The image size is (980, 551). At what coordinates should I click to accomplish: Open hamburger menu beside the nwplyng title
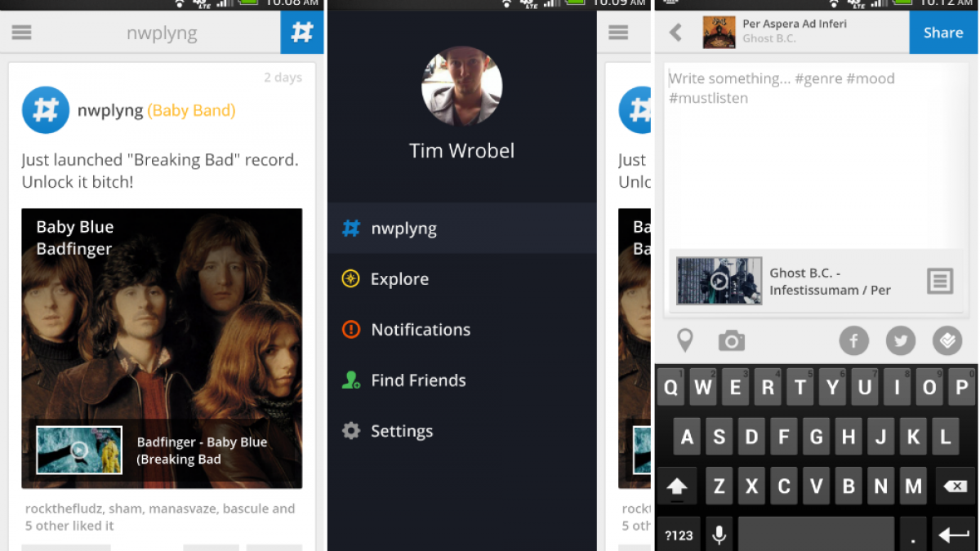[x=22, y=33]
